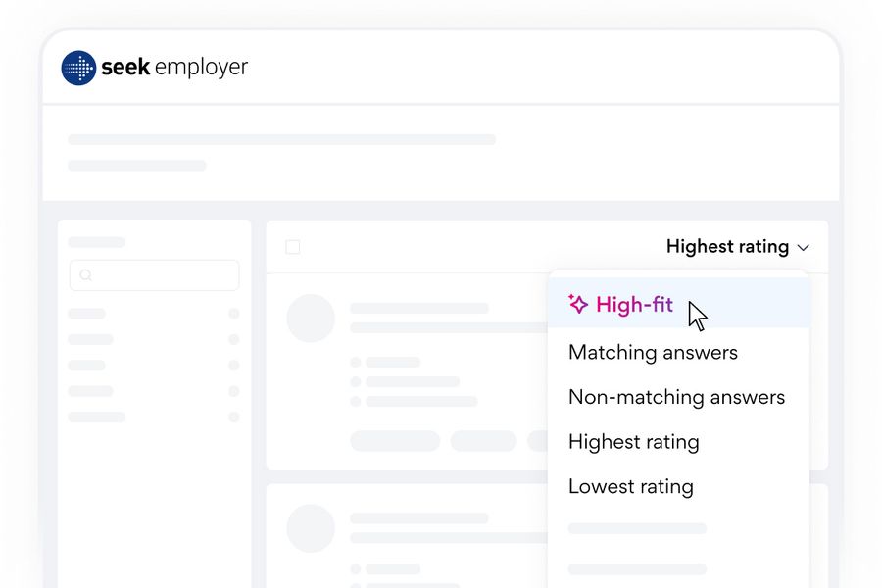Choose the High-fit sort option
This screenshot has width=882, height=588.
tap(634, 305)
